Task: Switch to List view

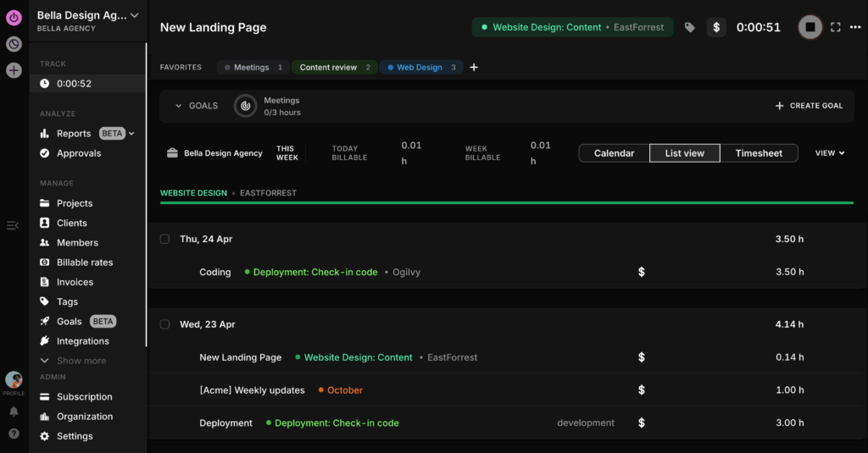Action: pyautogui.click(x=685, y=153)
